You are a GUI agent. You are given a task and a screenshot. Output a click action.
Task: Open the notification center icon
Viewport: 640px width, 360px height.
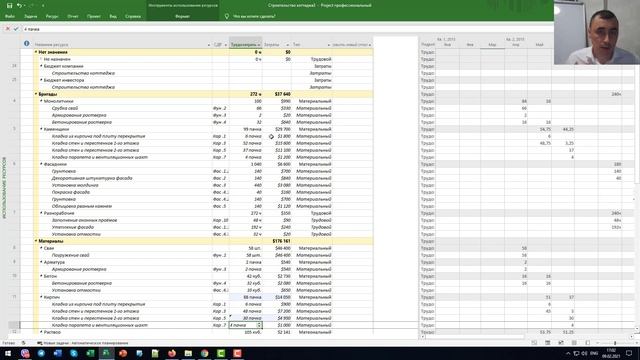(x=629, y=353)
